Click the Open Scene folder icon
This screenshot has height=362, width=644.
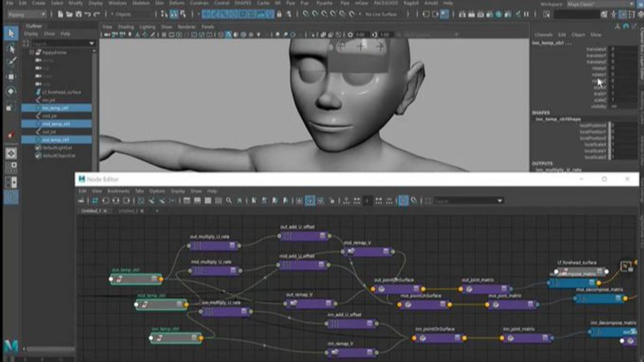[68, 15]
